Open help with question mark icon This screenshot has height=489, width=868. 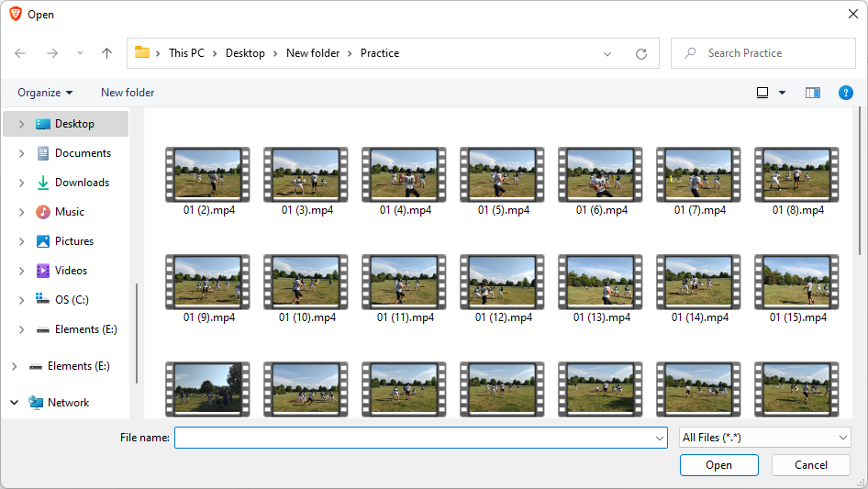(x=846, y=93)
